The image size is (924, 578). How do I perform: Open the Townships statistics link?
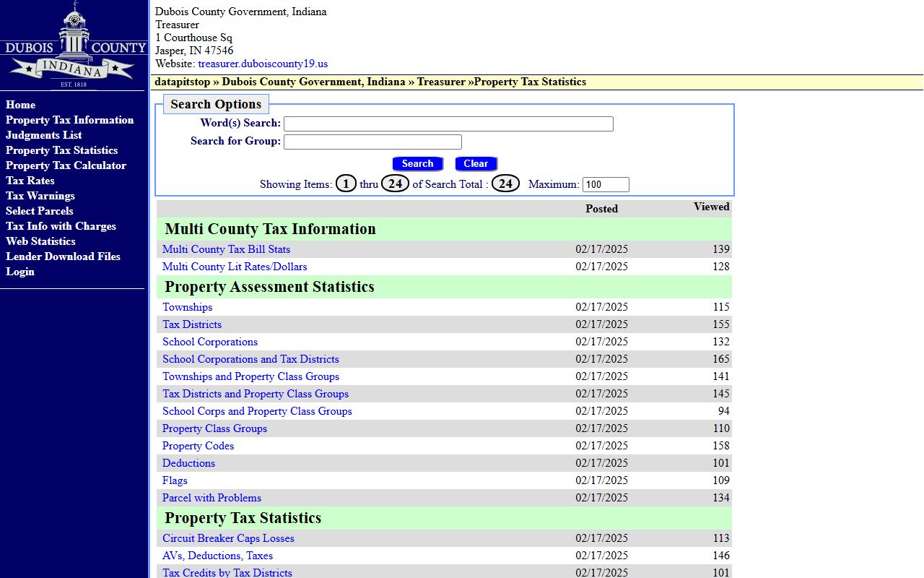tap(187, 307)
